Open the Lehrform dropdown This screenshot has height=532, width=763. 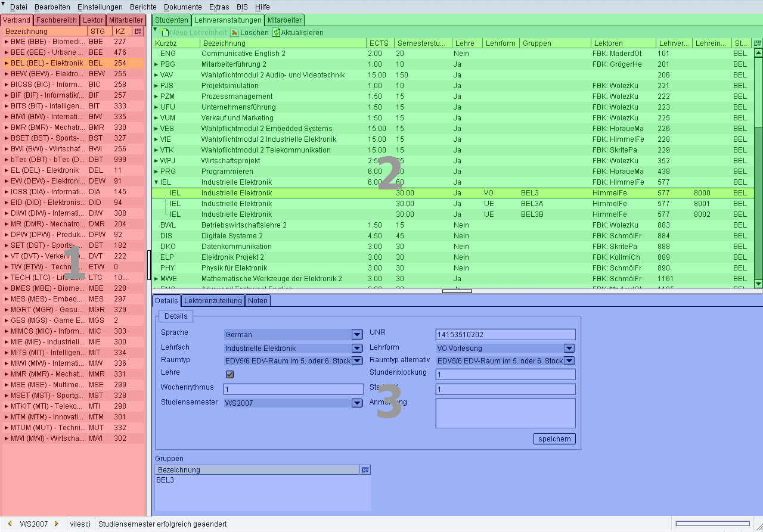click(569, 349)
